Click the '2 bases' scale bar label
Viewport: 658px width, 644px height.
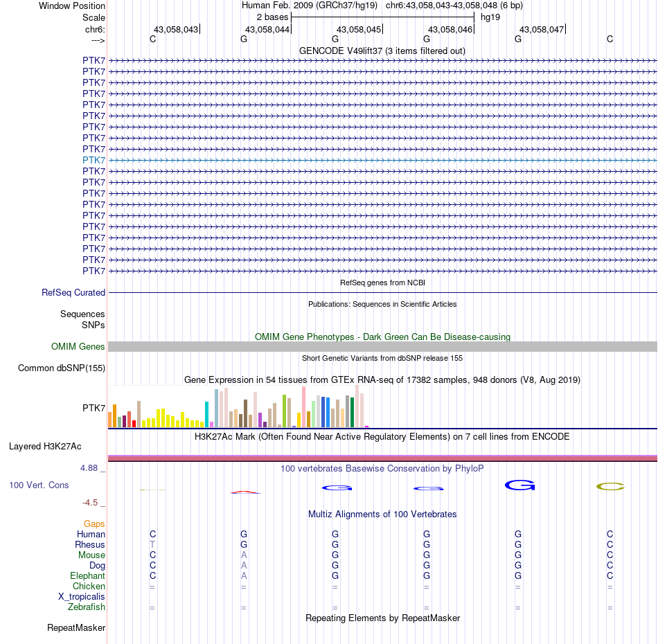272,17
